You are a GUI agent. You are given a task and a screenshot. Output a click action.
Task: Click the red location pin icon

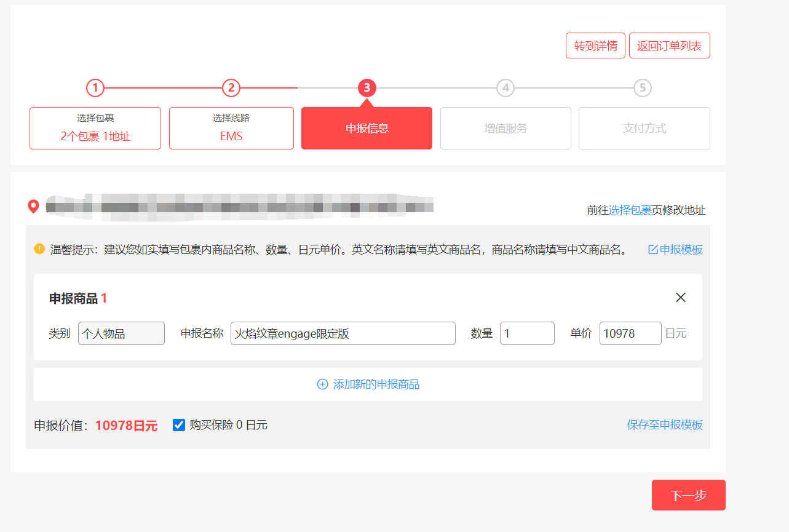34,207
